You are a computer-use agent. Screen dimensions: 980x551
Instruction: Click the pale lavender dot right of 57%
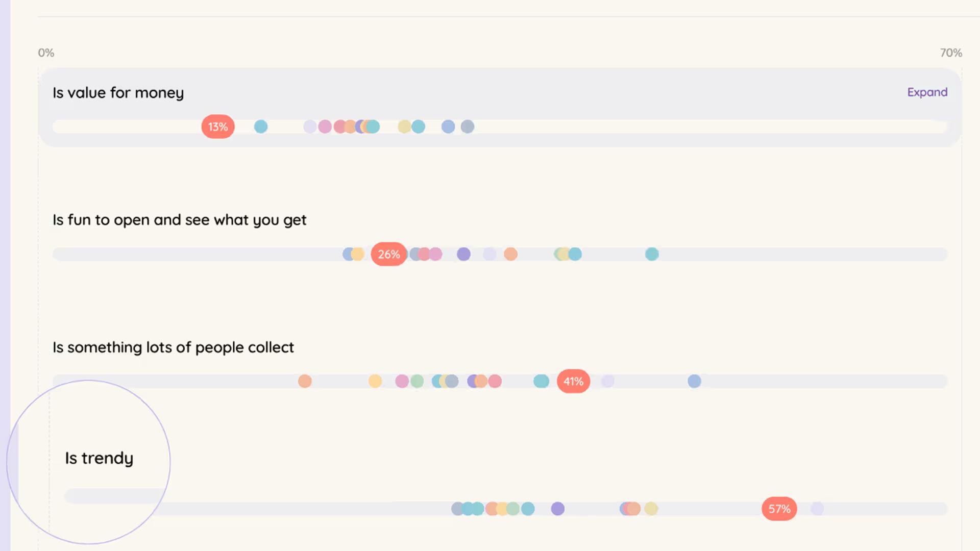point(817,509)
